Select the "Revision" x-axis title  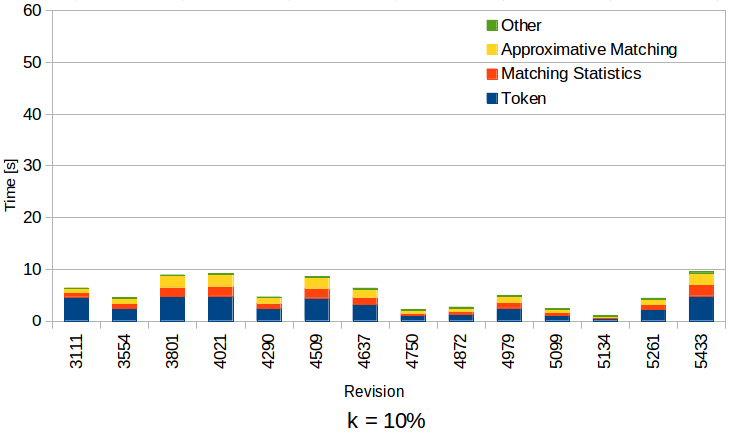[x=373, y=392]
